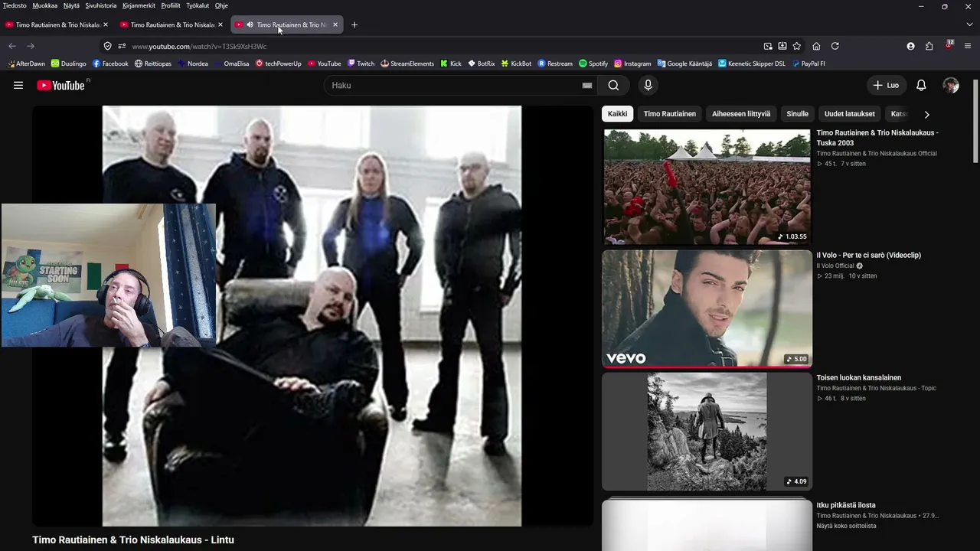
Task: Select the Uudet lataukset filter chip
Action: tap(849, 114)
